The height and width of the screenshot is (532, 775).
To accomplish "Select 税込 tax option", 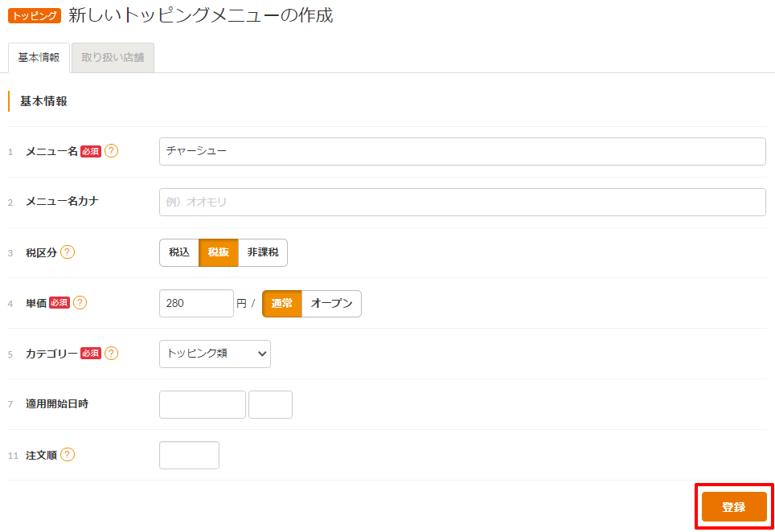I will point(179,252).
